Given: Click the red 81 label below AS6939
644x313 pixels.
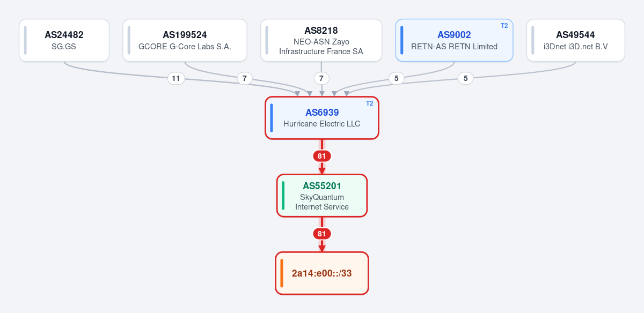Looking at the screenshot, I should (x=322, y=156).
